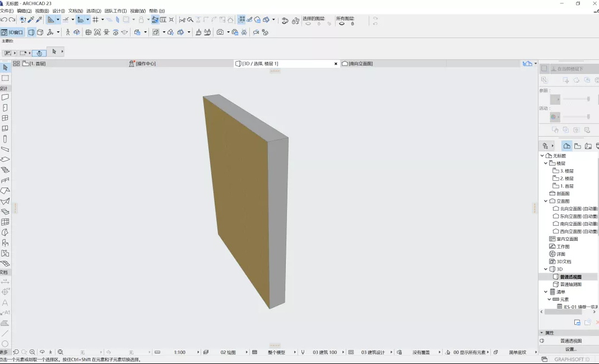Open 东向立面图 in navigator tree
This screenshot has height=364, width=599.
[x=578, y=216]
